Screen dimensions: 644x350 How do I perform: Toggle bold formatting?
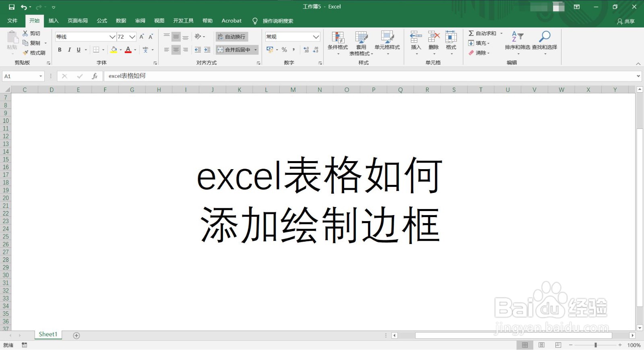tap(60, 50)
